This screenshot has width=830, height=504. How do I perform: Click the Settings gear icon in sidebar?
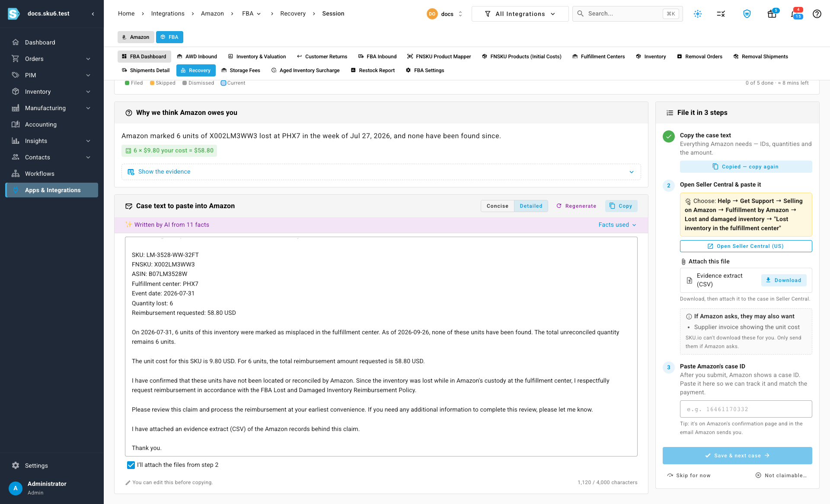pos(16,466)
